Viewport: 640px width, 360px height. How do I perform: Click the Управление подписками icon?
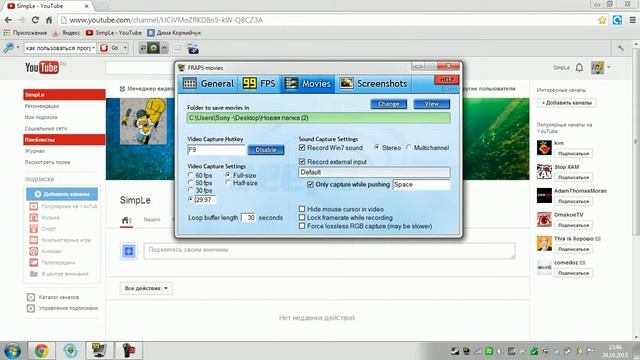point(31,308)
